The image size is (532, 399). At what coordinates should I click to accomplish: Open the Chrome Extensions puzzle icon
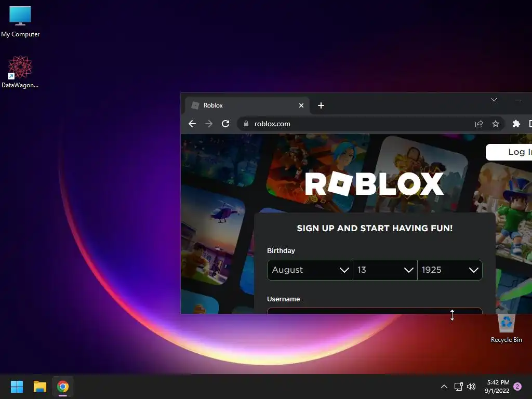pos(516,124)
